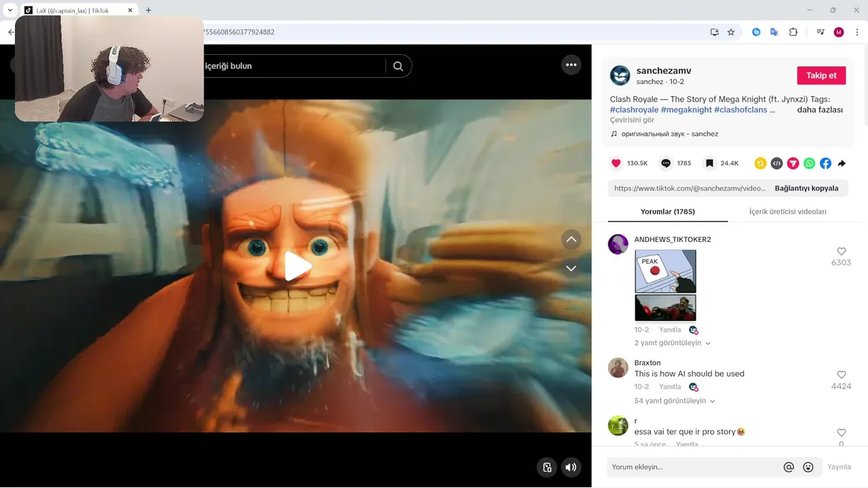
Task: Send to friends with the red paper-plane icon
Action: click(x=793, y=163)
